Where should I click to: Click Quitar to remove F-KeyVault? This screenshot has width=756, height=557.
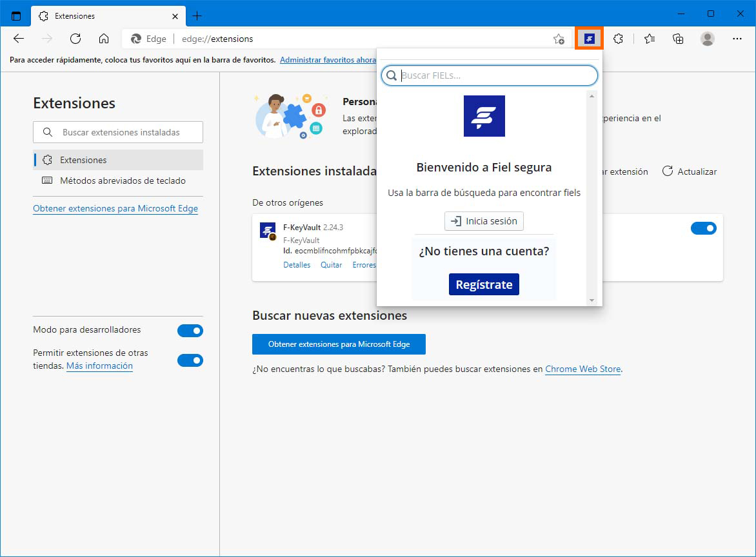click(x=331, y=265)
